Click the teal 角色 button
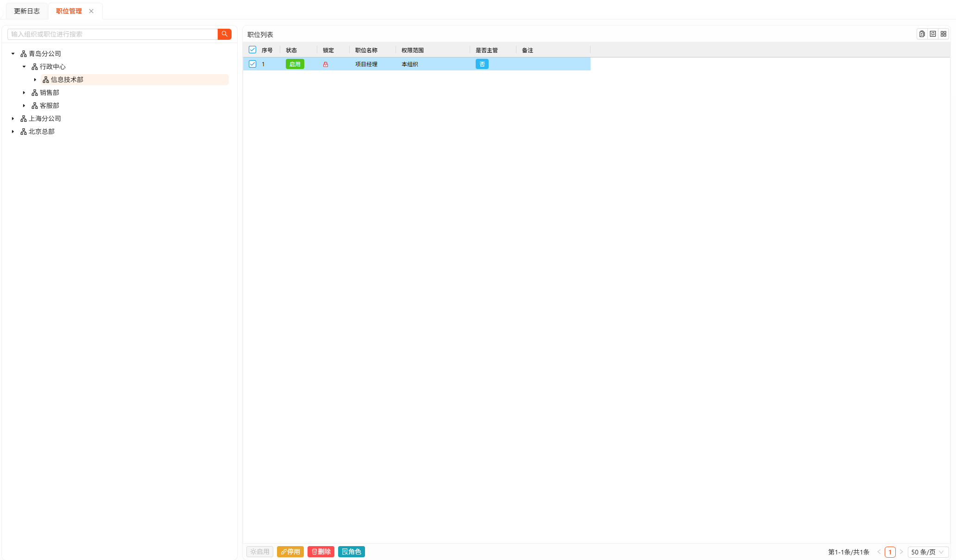956x560 pixels. click(x=351, y=552)
